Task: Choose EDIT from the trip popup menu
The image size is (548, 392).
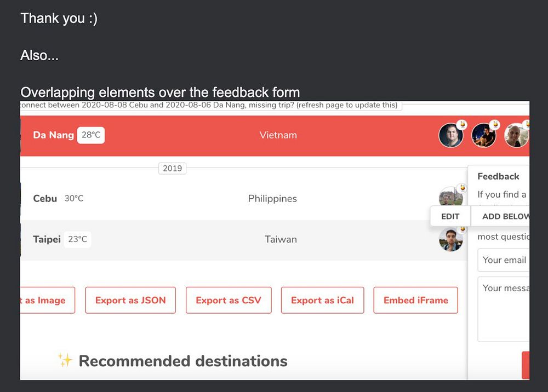Action: (x=450, y=216)
